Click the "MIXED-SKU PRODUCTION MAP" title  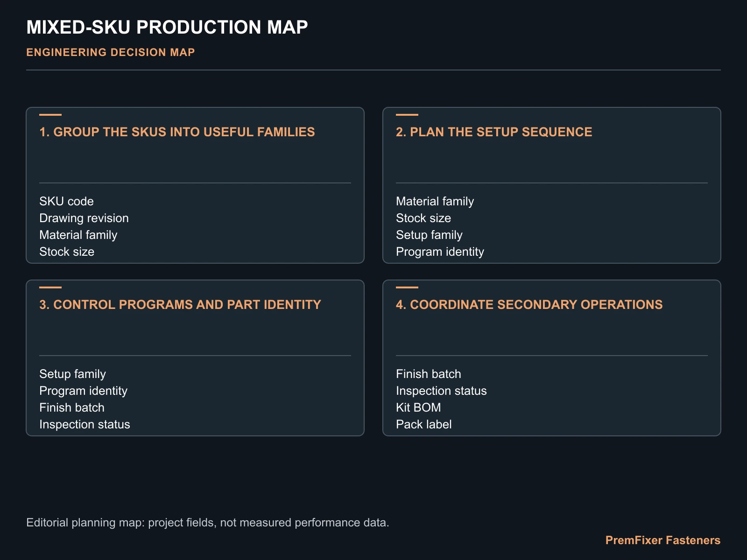coord(167,27)
